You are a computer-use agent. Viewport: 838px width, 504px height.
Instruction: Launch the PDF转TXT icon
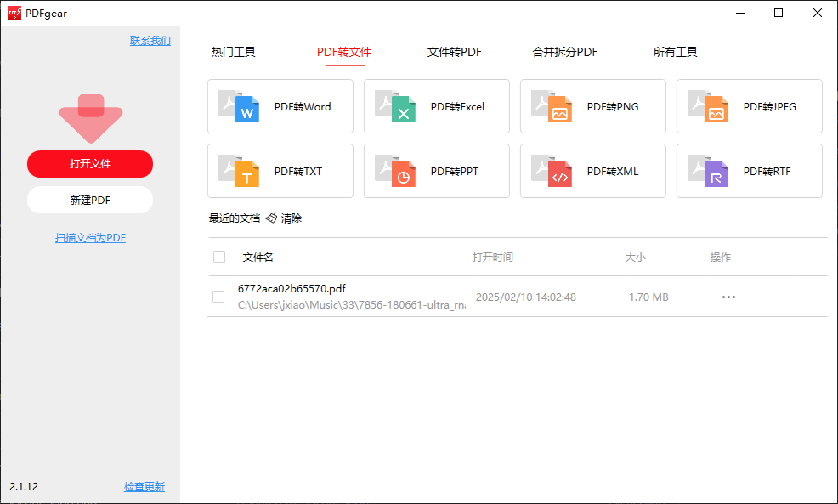point(239,172)
